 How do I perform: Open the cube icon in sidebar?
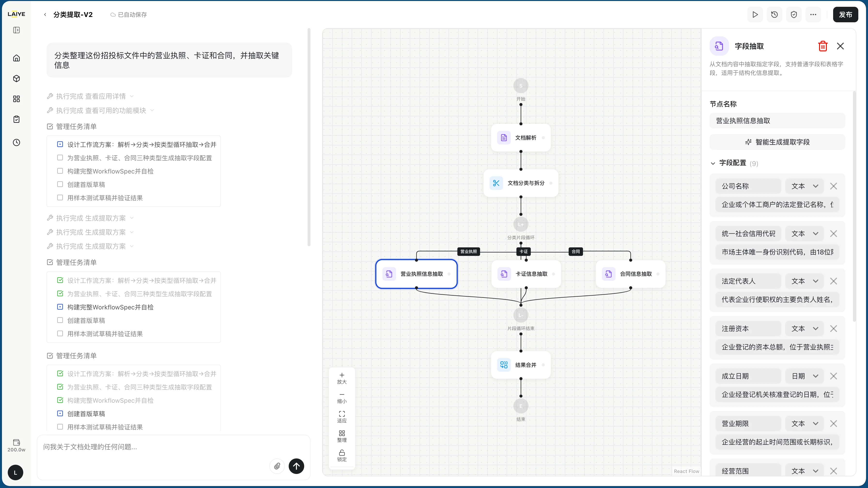coord(16,79)
